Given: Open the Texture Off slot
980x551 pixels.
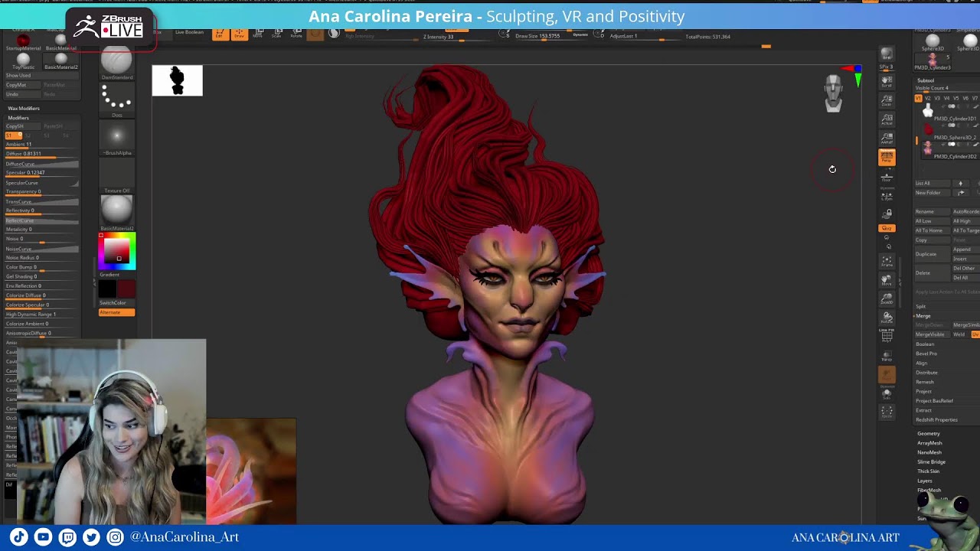Looking at the screenshot, I should click(116, 176).
